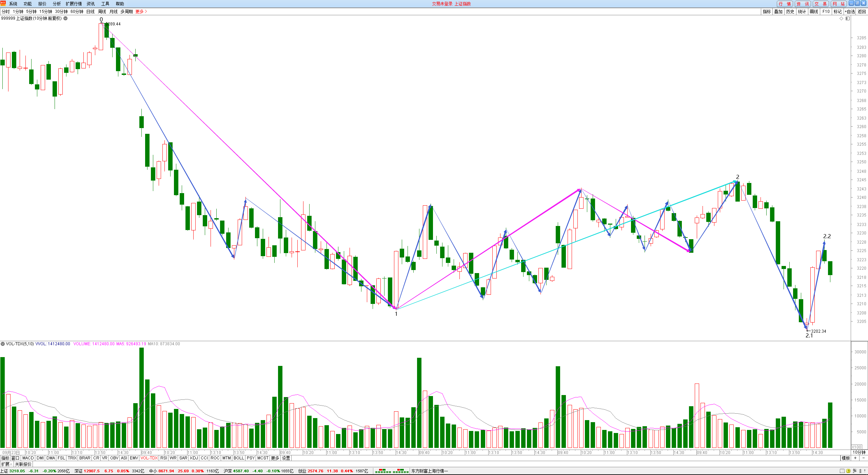Click the red 资讯 button at top right
This screenshot has height=475, width=868.
coord(803,4)
